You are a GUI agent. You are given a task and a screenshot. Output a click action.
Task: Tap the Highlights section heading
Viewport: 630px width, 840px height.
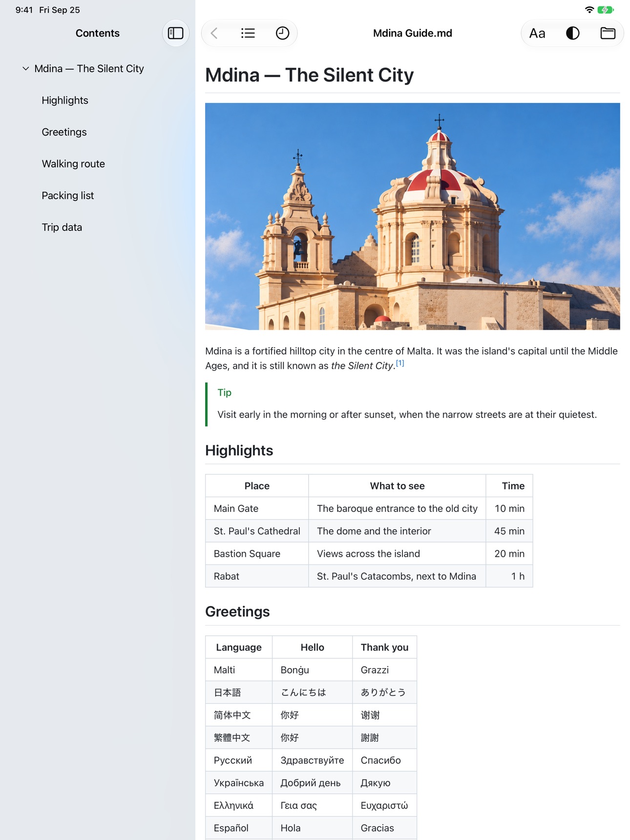(x=239, y=451)
